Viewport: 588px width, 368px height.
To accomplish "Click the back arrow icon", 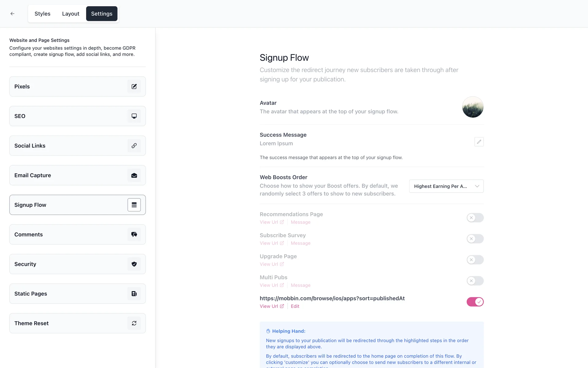I will tap(12, 14).
